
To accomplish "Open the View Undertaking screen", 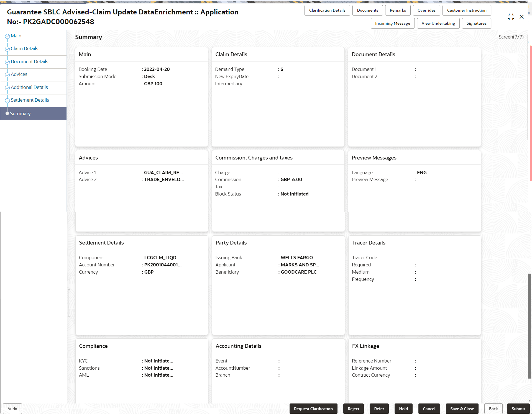I will point(438,23).
